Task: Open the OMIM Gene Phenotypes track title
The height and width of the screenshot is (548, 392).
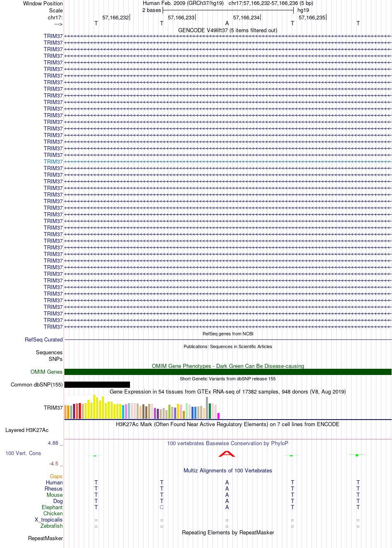Action: click(228, 366)
